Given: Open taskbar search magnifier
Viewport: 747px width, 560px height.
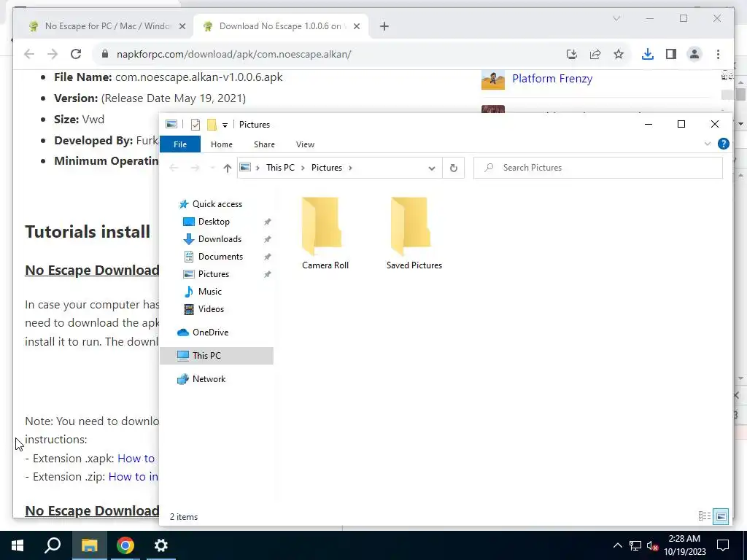Looking at the screenshot, I should [53, 545].
